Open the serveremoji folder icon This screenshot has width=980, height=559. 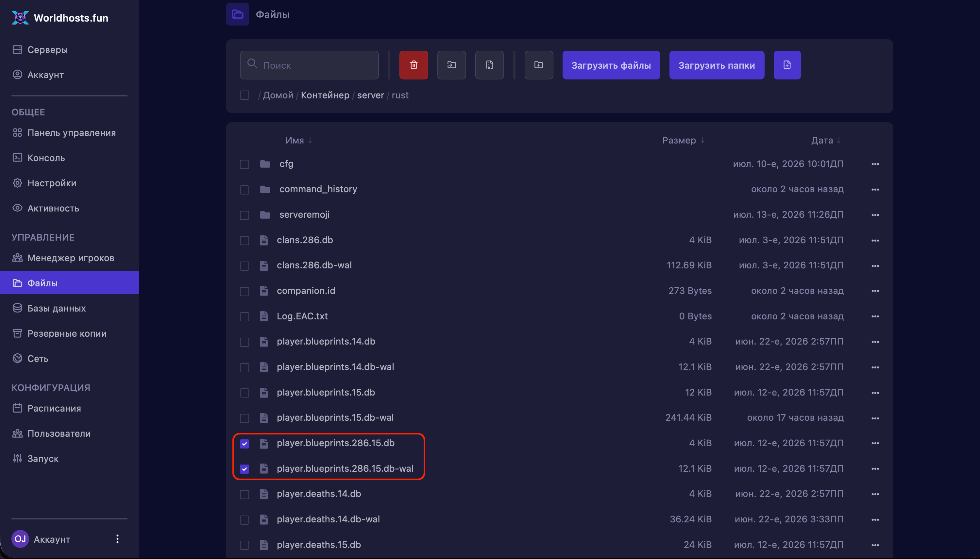point(265,215)
